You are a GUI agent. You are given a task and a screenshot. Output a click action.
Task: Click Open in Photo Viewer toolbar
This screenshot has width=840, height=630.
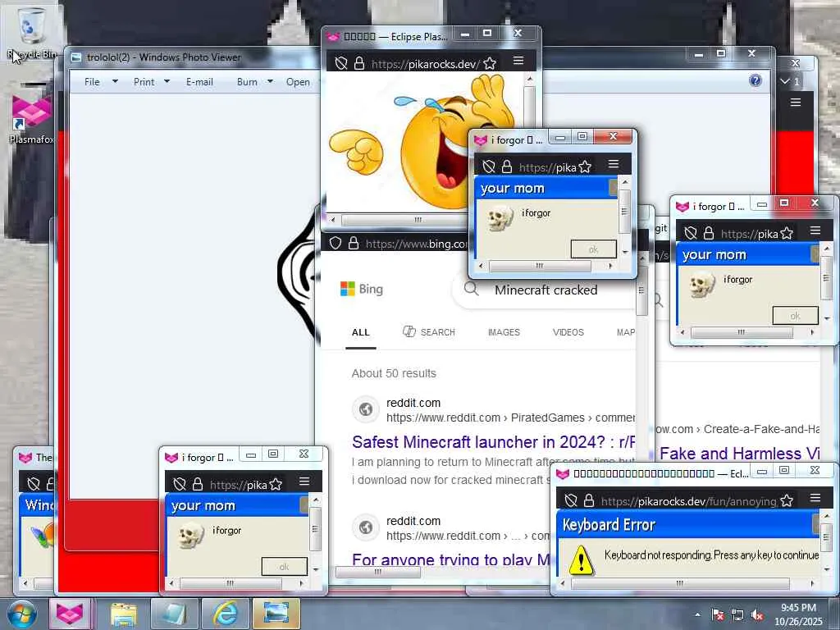[298, 82]
